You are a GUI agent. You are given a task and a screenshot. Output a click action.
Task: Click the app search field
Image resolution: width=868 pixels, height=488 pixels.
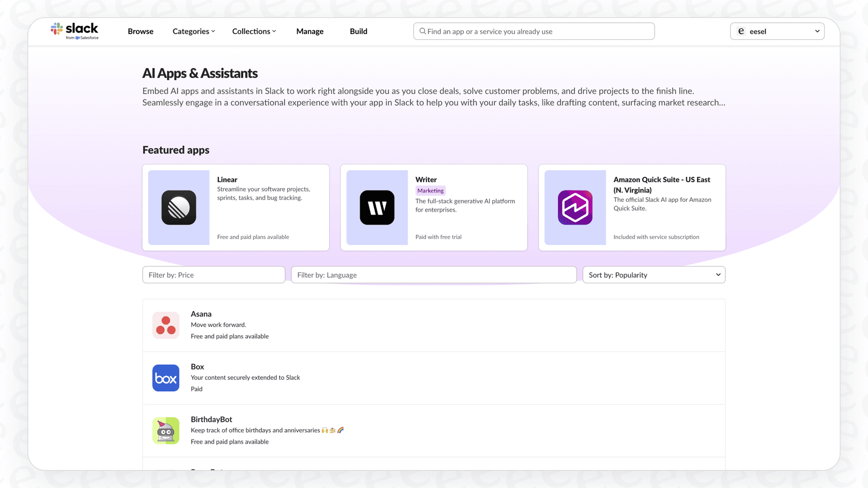(534, 31)
